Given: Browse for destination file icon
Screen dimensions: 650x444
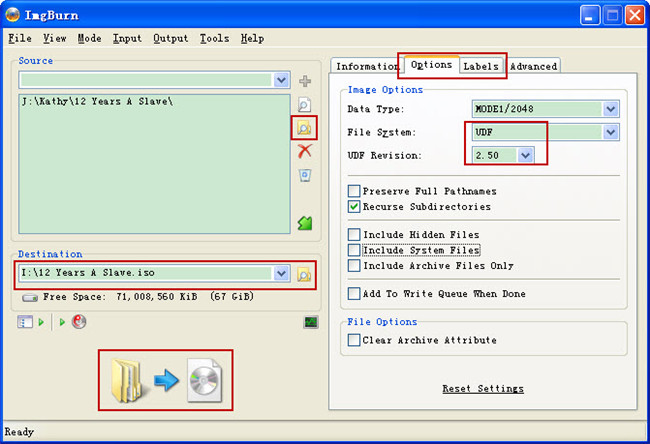Looking at the screenshot, I should point(304,274).
